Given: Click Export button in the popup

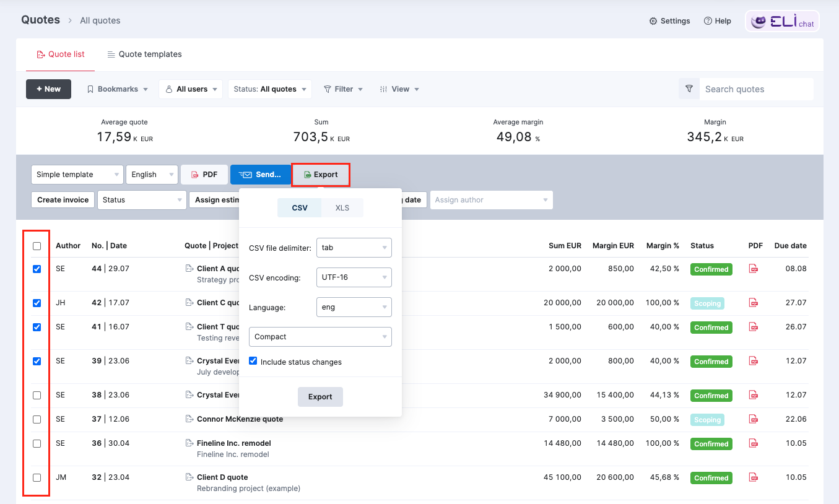Looking at the screenshot, I should (x=320, y=397).
